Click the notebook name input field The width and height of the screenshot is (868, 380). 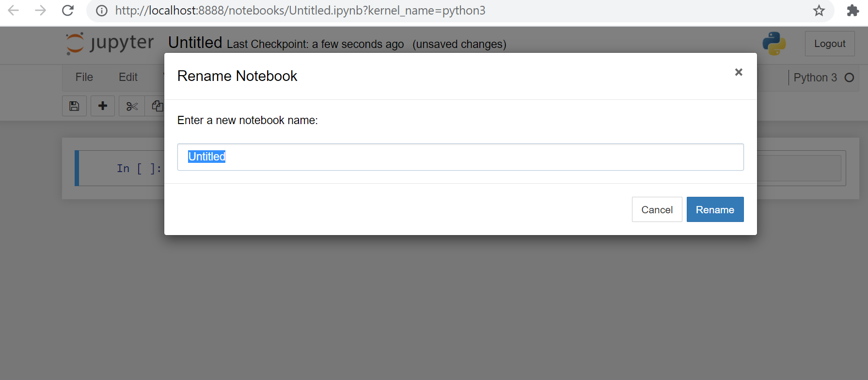pyautogui.click(x=460, y=157)
